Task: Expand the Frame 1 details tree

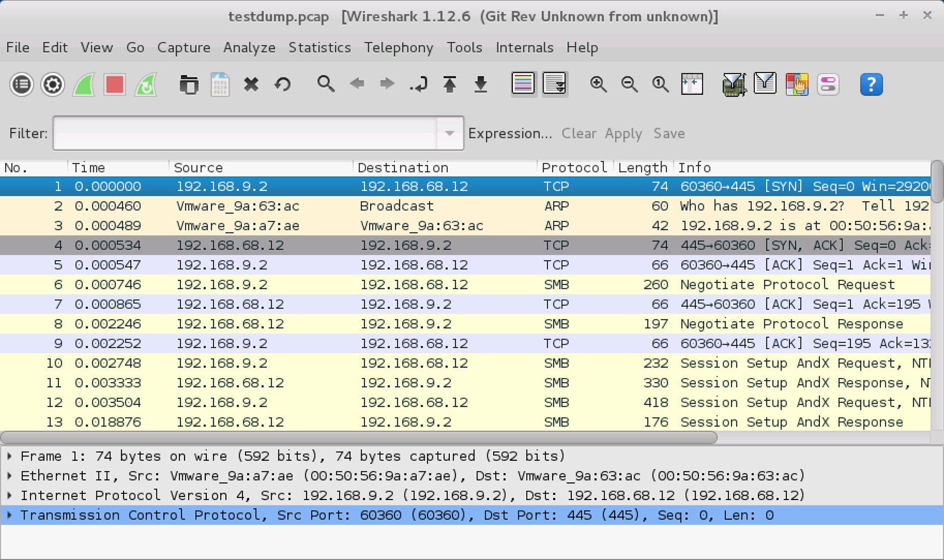Action: coord(10,456)
